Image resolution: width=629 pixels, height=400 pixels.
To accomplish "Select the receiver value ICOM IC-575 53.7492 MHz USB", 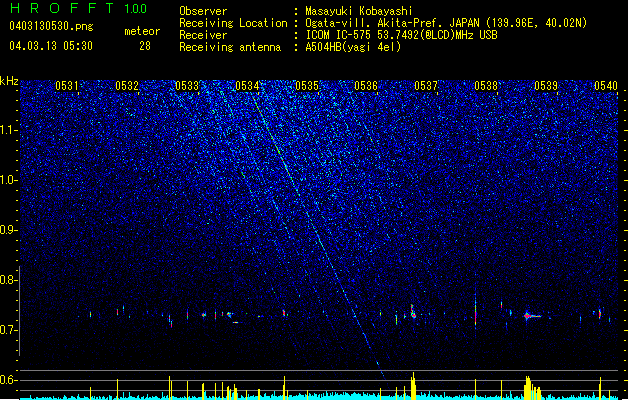I will point(401,35).
